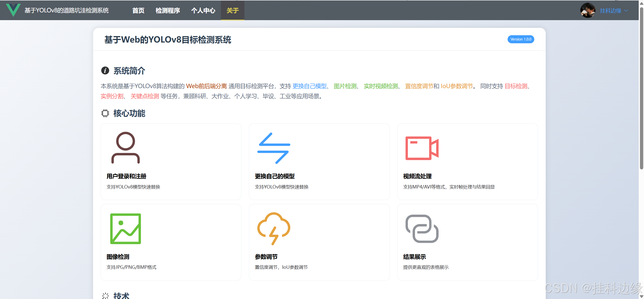This screenshot has height=299, width=644.
Task: Go to the 首页 nav tab
Action: (x=138, y=10)
